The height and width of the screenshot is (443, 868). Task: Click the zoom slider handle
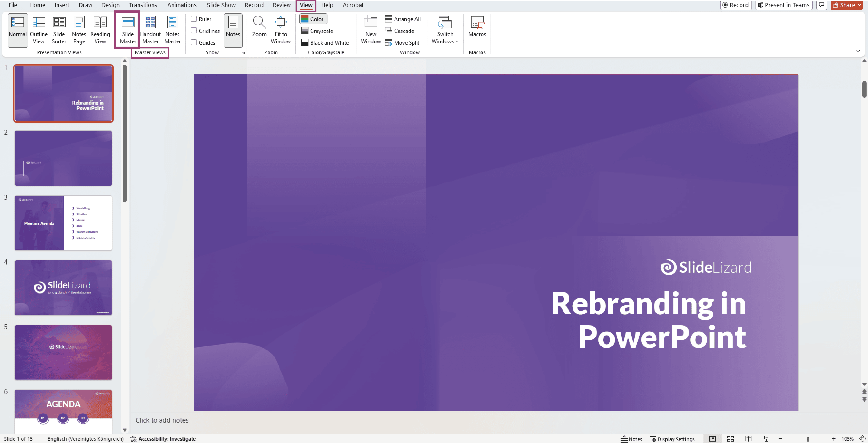pos(808,439)
